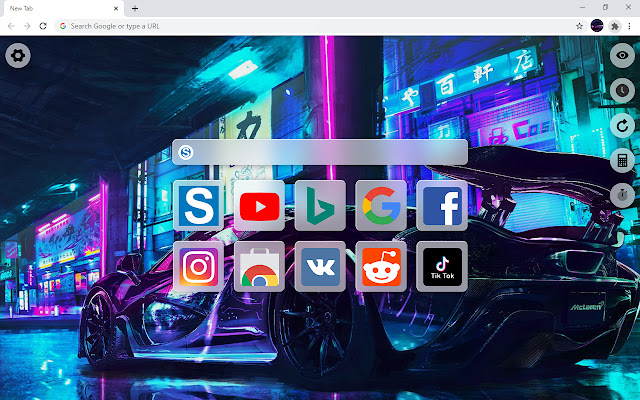Open the blue S shortcut tile
The height and width of the screenshot is (400, 640).
(199, 206)
